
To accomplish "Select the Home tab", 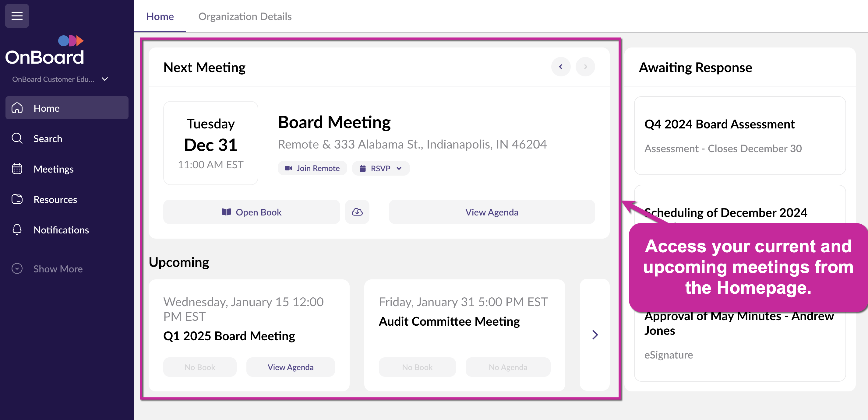I will [x=160, y=16].
